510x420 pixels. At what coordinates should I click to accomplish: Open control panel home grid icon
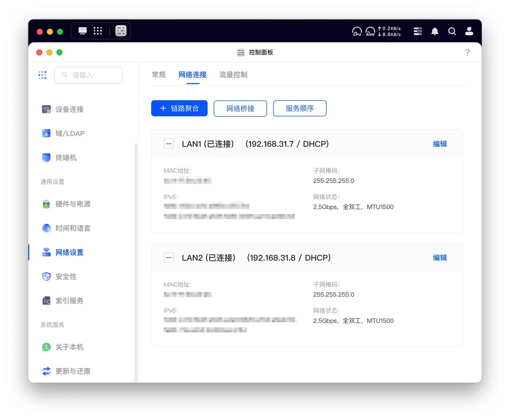42,75
